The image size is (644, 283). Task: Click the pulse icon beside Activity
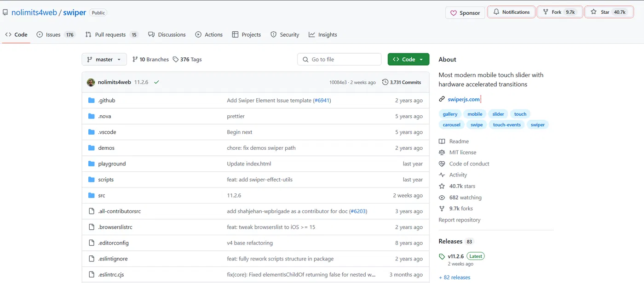[x=442, y=175]
